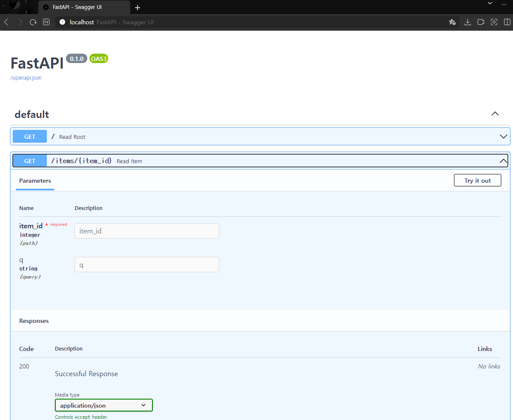Viewport: 513px width, 420px height.
Task: Click the screen capture icon in toolbar
Action: [x=494, y=22]
